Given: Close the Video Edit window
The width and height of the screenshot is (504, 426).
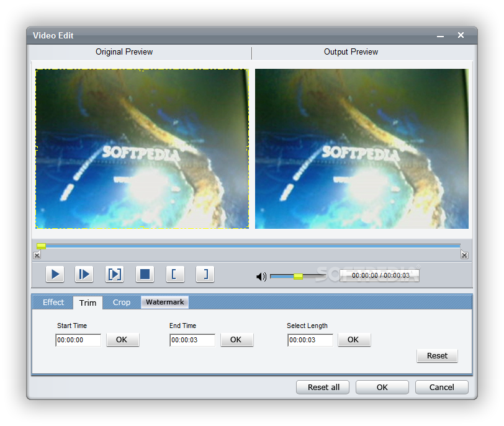Looking at the screenshot, I should coord(461,35).
